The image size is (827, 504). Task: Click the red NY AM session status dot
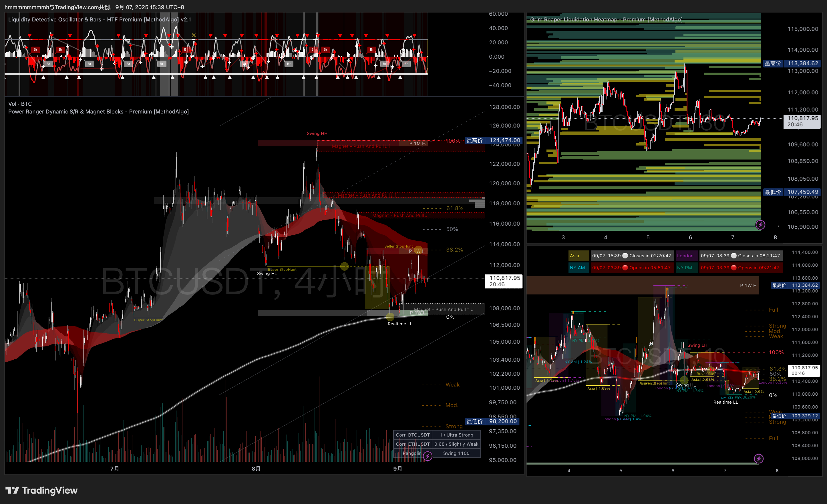[625, 268]
